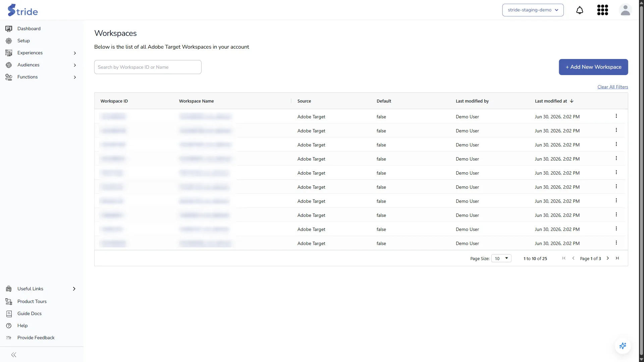
Task: Click the Guide Docs icon
Action: 9,314
